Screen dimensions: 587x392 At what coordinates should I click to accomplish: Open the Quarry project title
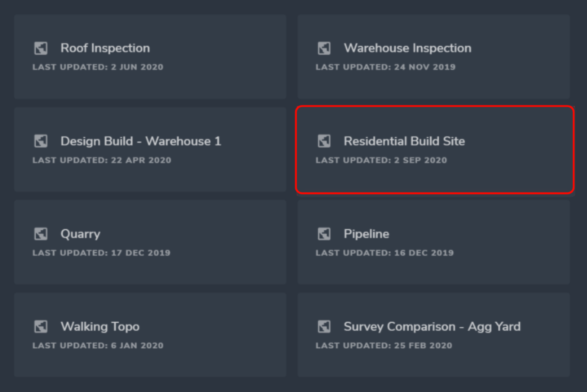80,234
